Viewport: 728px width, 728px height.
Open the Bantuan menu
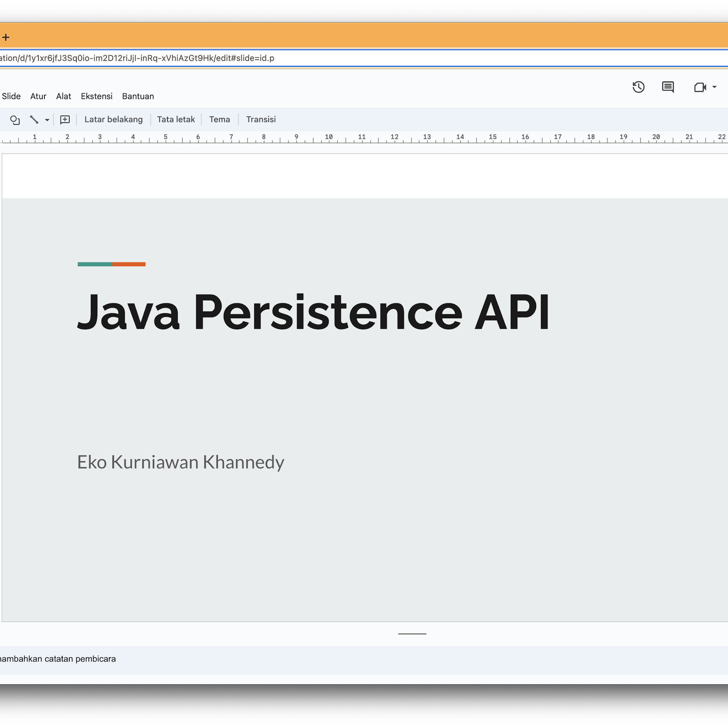tap(138, 96)
